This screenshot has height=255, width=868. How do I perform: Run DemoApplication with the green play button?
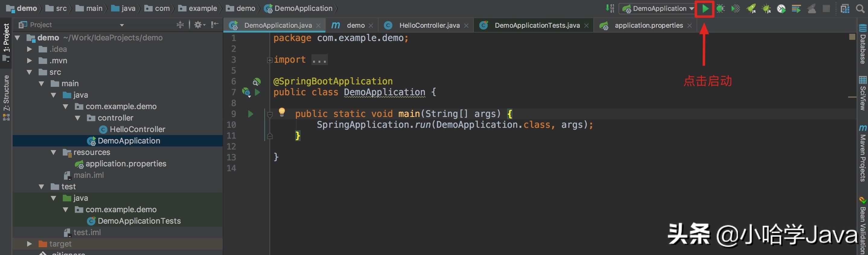(x=705, y=8)
